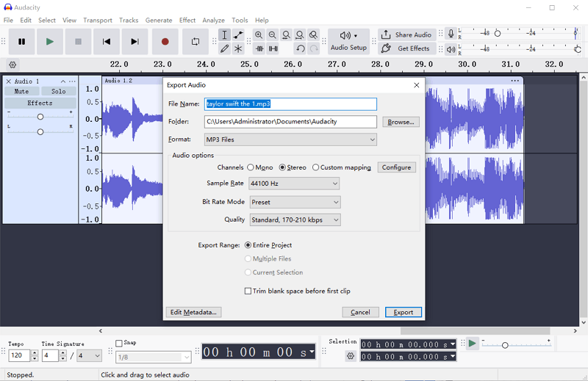The image size is (588, 381).
Task: Click the microphone record meter icon
Action: [451, 34]
